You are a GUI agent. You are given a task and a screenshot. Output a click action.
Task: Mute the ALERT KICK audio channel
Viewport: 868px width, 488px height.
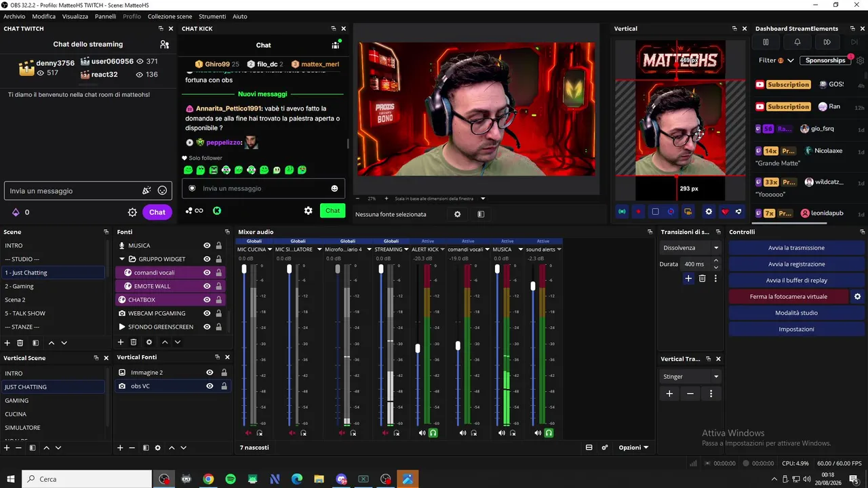422,433
